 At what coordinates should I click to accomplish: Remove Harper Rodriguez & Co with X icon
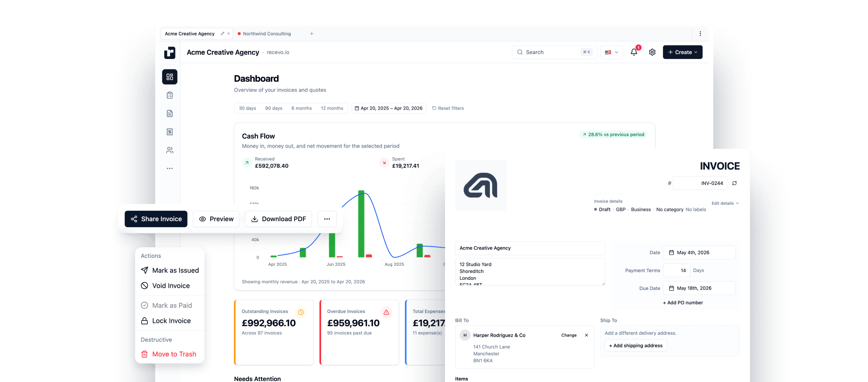pyautogui.click(x=586, y=335)
